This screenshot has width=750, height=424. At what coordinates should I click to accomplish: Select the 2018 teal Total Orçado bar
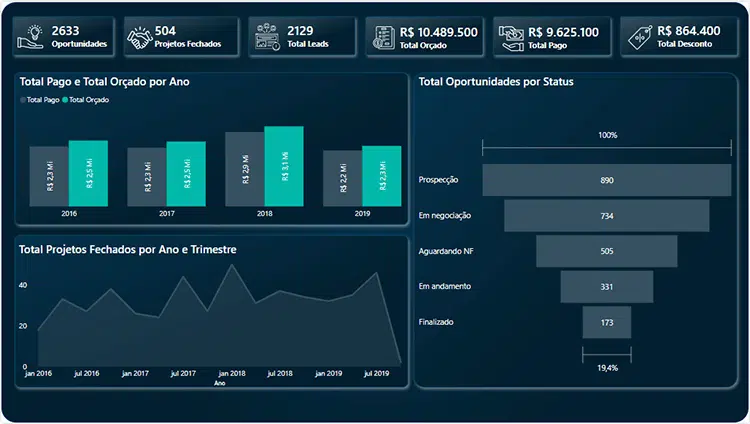coord(283,167)
